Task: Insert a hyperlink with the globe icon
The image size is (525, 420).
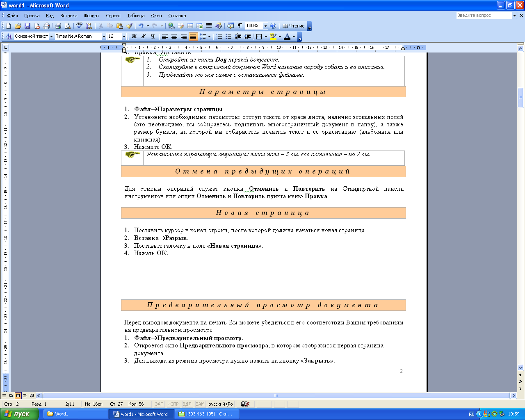Action: pos(171,26)
